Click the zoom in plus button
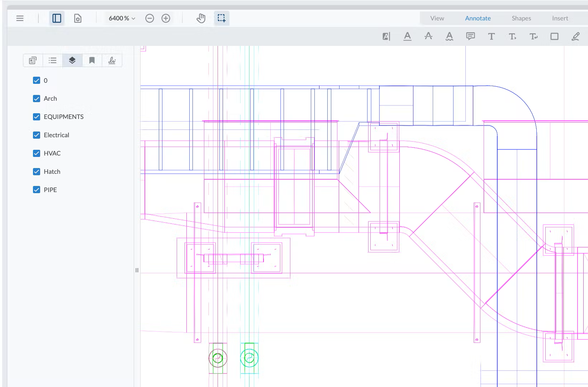588x387 pixels. (166, 18)
